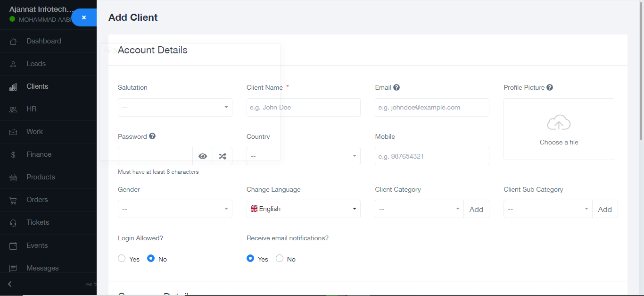Generate random password with shuffle icon
644x296 pixels.
pyautogui.click(x=222, y=156)
